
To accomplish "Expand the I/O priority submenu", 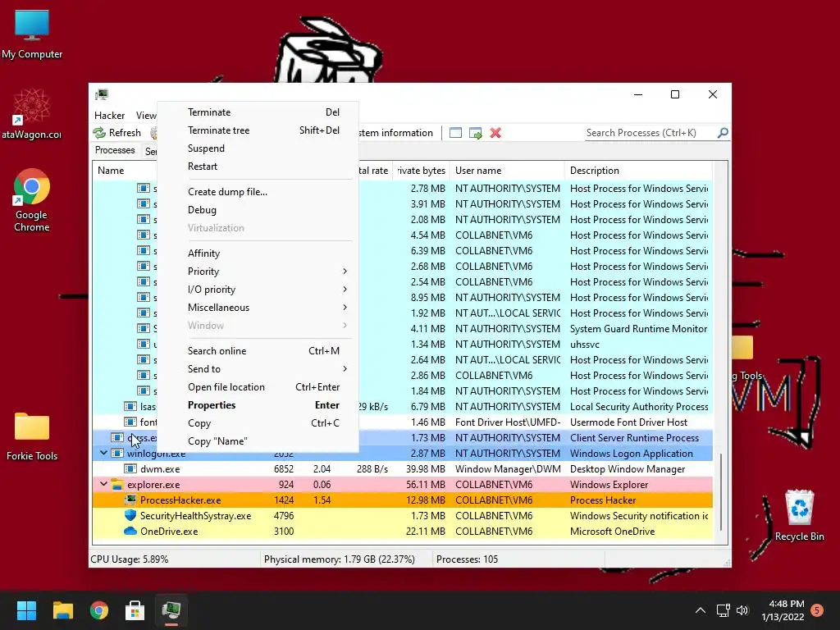I will click(x=258, y=290).
